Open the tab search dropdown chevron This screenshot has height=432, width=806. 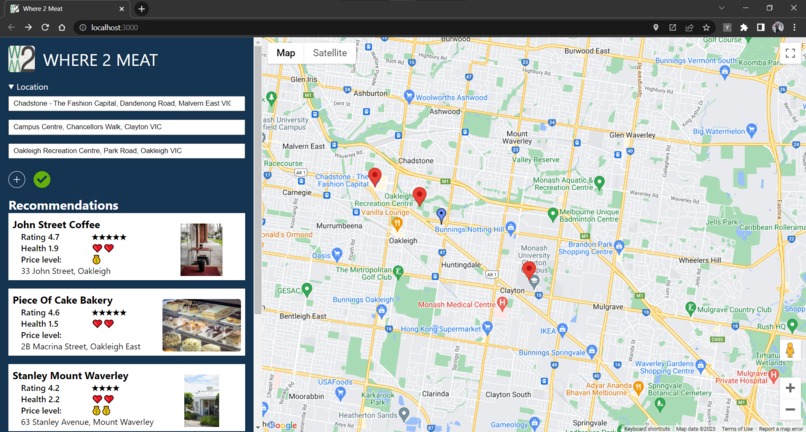(x=722, y=8)
